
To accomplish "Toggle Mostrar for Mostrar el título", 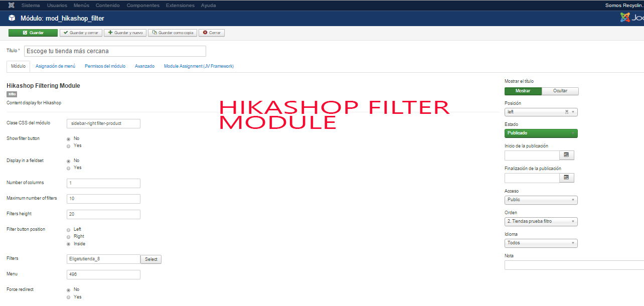I will [523, 91].
